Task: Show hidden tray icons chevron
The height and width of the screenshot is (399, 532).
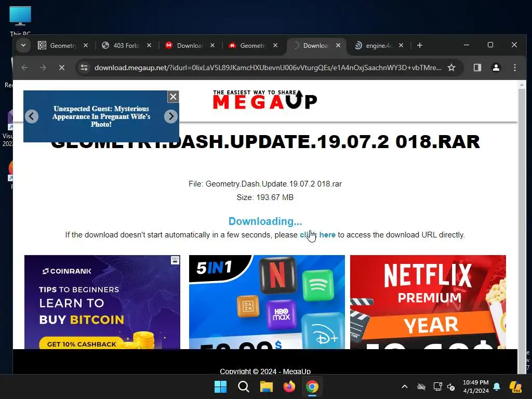Action: click(x=404, y=387)
